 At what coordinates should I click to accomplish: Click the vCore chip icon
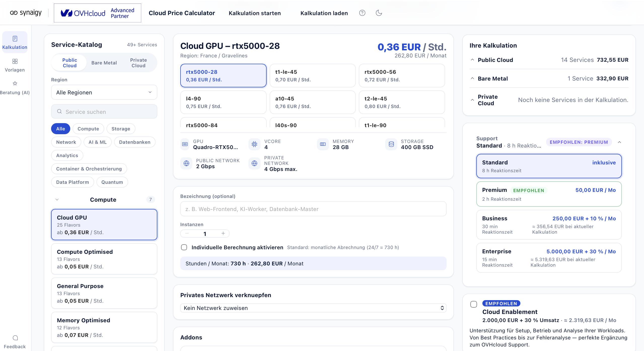[x=255, y=144]
